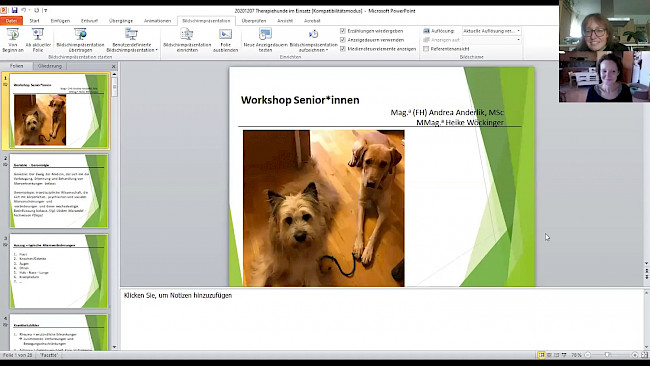Enable Referentenansicht checkbox
Image resolution: width=650 pixels, height=366 pixels.
point(426,48)
